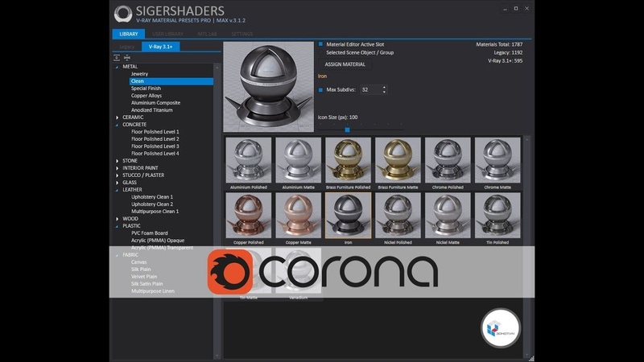Open Aluminium Composite subcategory
Viewport: 644px width, 362px height.
click(x=155, y=103)
